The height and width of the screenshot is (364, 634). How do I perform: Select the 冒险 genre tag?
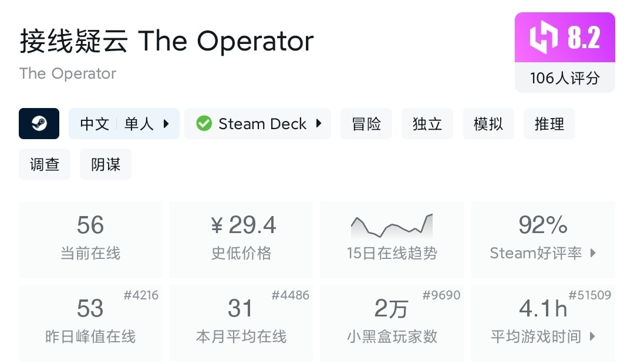366,124
